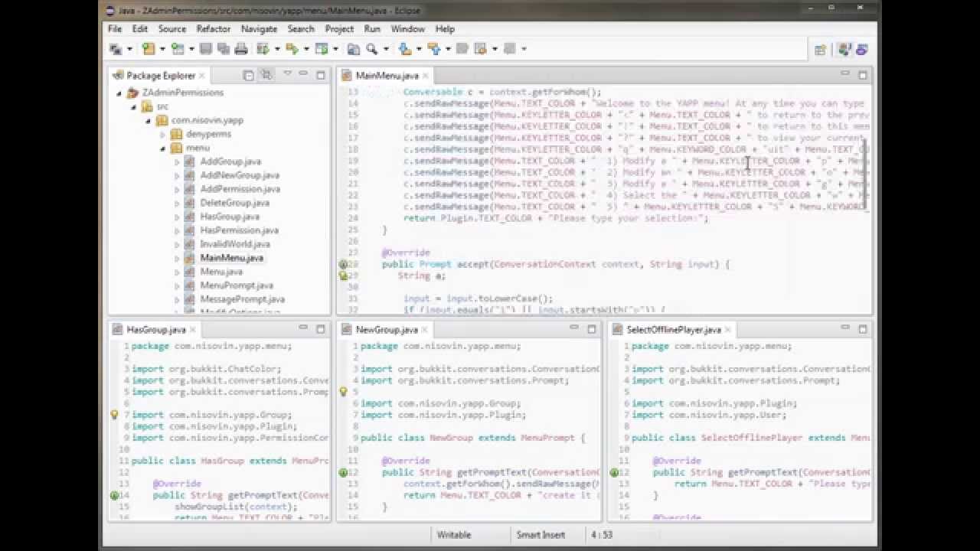Screen dimensions: 980x551
Task: Expand DeleteGroup.java in the tree
Action: [x=177, y=204]
